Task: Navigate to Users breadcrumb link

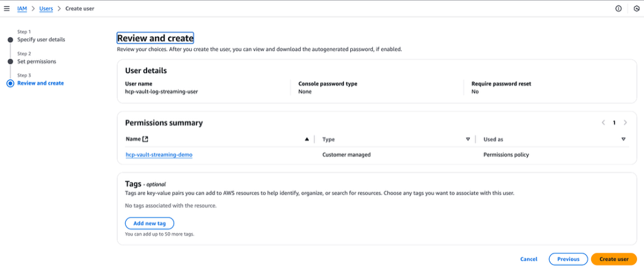Action: pos(46,8)
